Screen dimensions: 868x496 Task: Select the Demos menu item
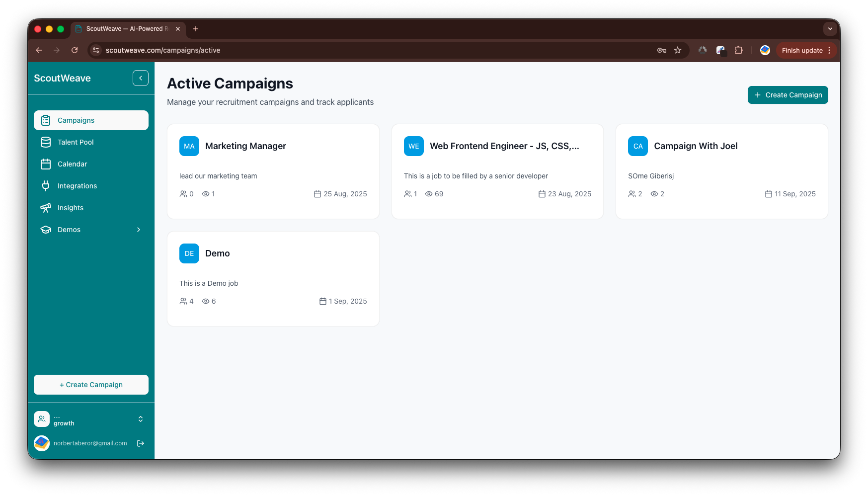[x=91, y=230]
